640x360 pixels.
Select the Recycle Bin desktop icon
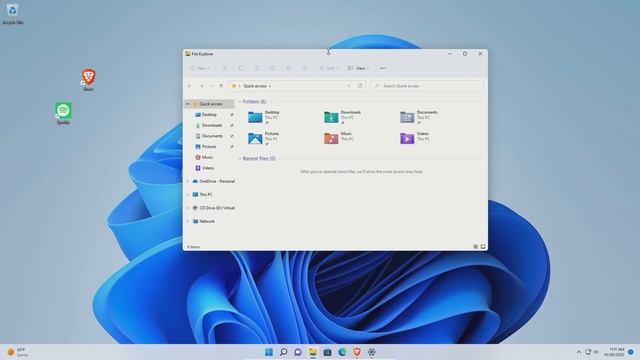click(13, 13)
